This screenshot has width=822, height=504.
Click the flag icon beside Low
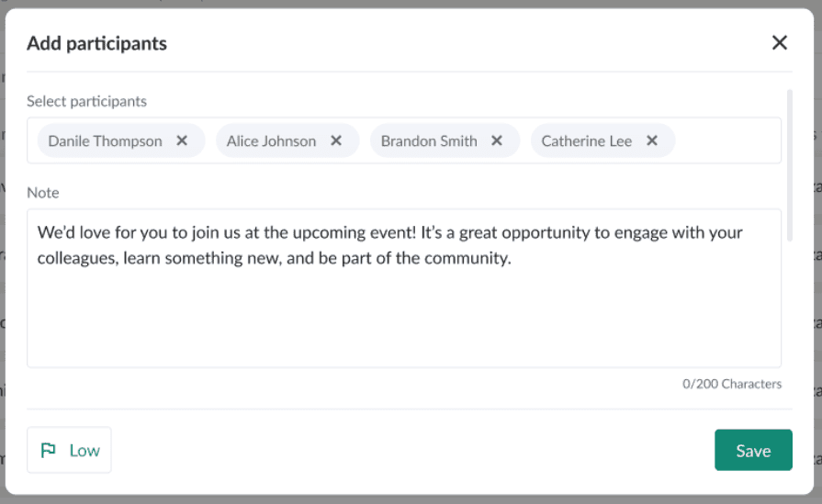coord(49,451)
